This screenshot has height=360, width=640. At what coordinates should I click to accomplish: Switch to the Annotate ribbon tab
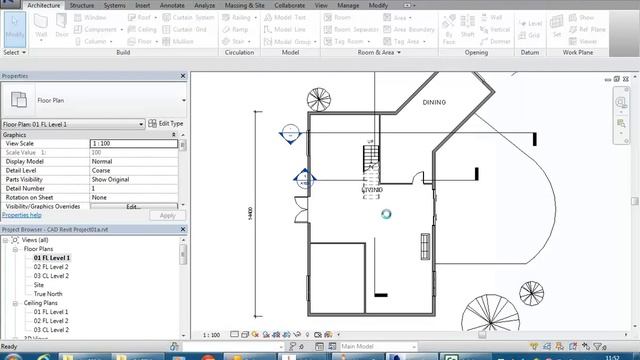172,5
